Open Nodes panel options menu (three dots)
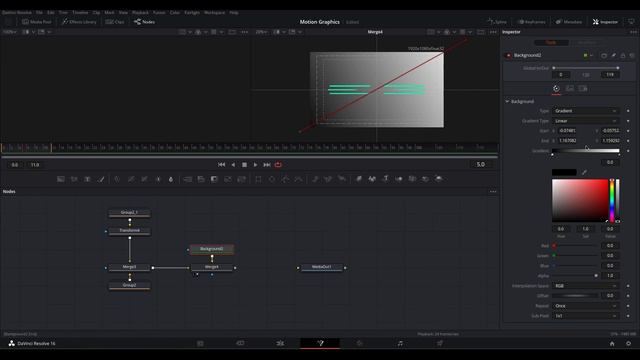 (493, 191)
